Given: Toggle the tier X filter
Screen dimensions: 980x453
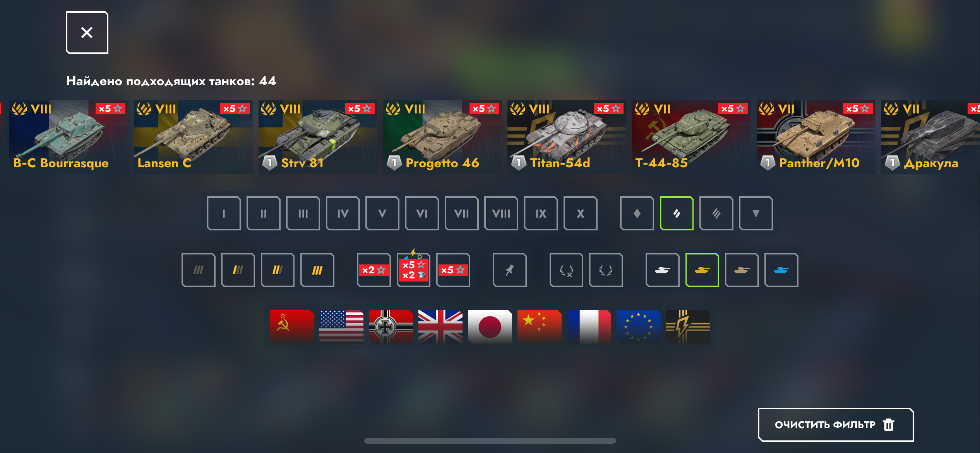Looking at the screenshot, I should click(581, 213).
